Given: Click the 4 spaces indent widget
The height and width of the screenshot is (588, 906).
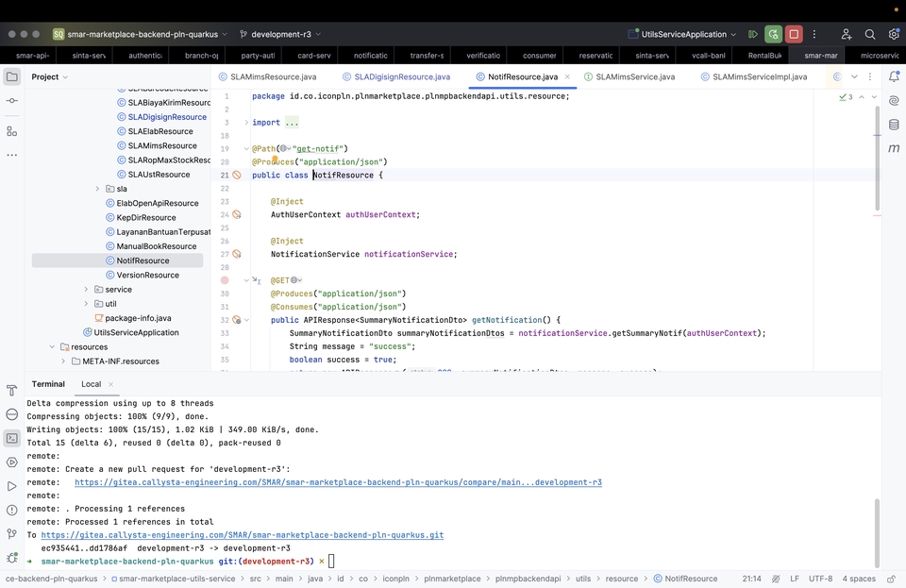Looking at the screenshot, I should coord(859,579).
